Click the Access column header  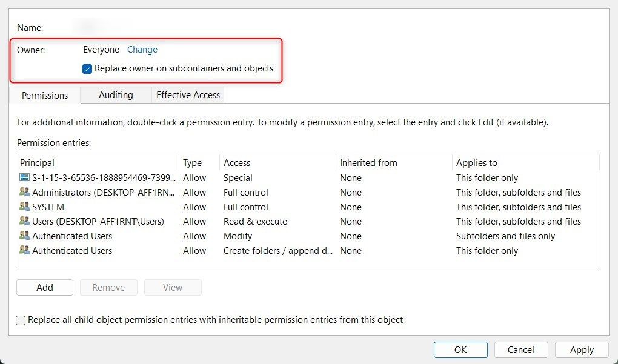click(x=237, y=163)
